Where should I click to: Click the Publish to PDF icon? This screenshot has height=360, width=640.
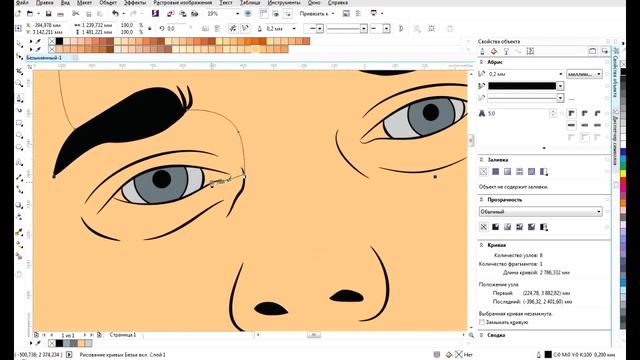195,13
